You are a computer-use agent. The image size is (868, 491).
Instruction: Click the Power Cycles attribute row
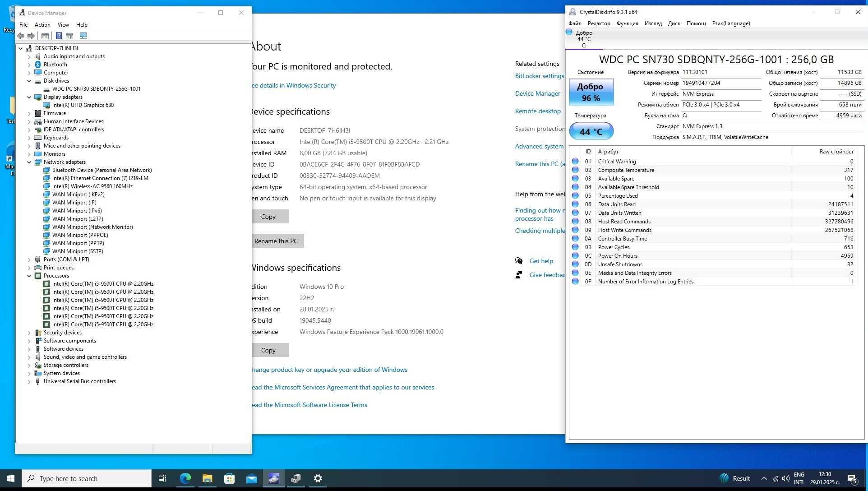pyautogui.click(x=713, y=247)
